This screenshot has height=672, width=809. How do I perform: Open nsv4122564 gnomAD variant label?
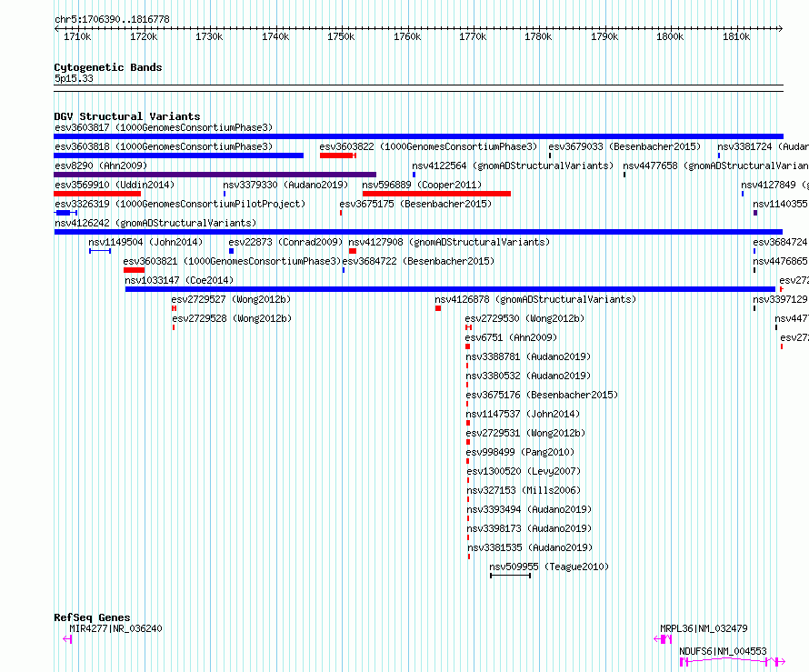[513, 165]
